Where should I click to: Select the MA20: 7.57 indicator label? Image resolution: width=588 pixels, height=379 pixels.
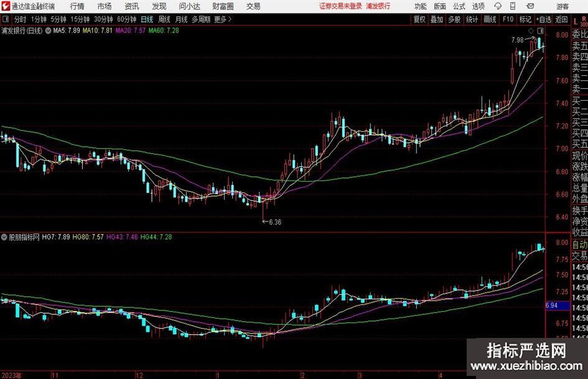[131, 30]
